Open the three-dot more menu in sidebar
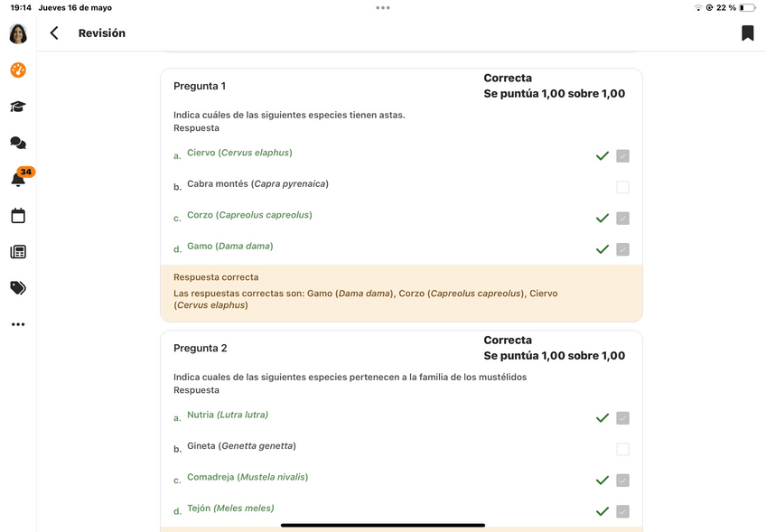 tap(18, 324)
